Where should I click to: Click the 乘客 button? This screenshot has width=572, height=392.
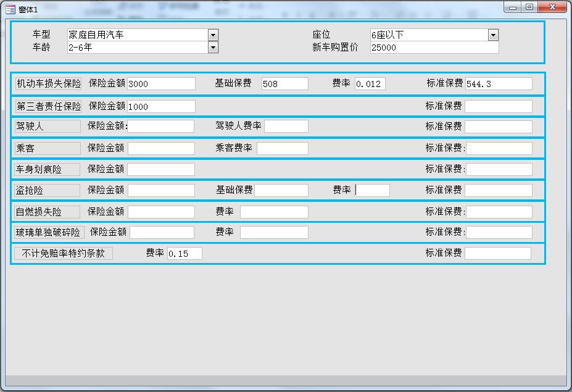coord(48,148)
